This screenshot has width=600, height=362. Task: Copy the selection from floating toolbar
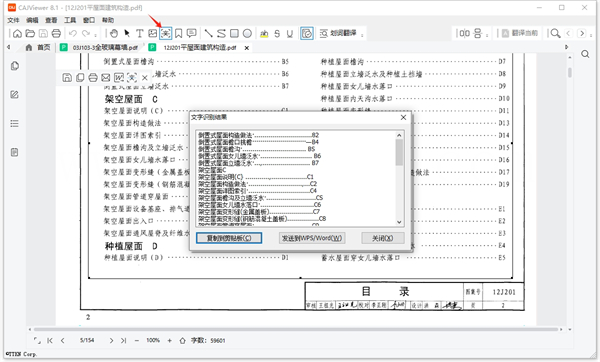[80, 78]
